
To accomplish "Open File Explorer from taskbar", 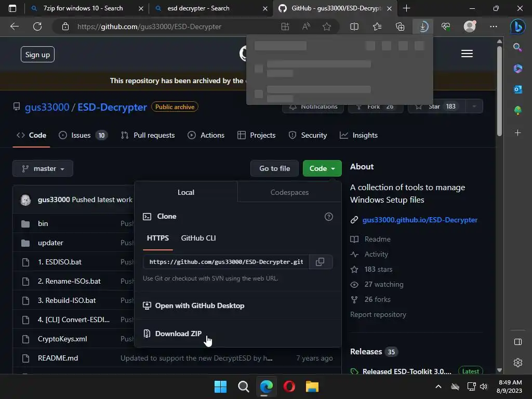I will point(312,387).
